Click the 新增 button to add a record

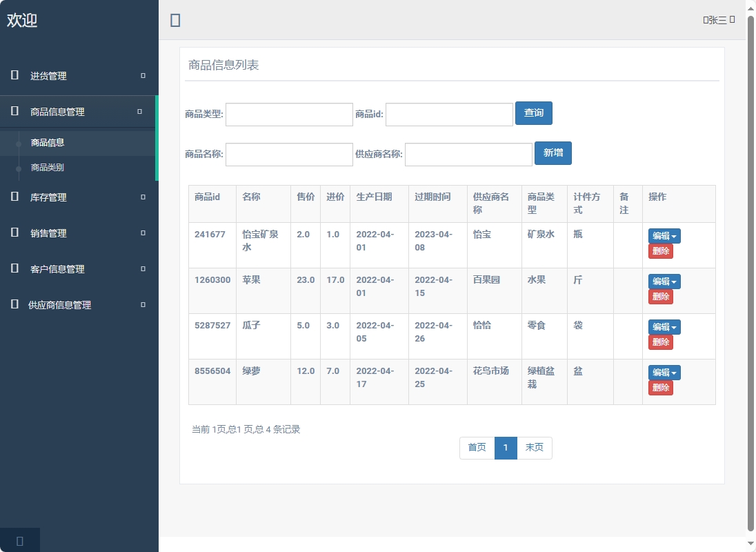coord(553,153)
